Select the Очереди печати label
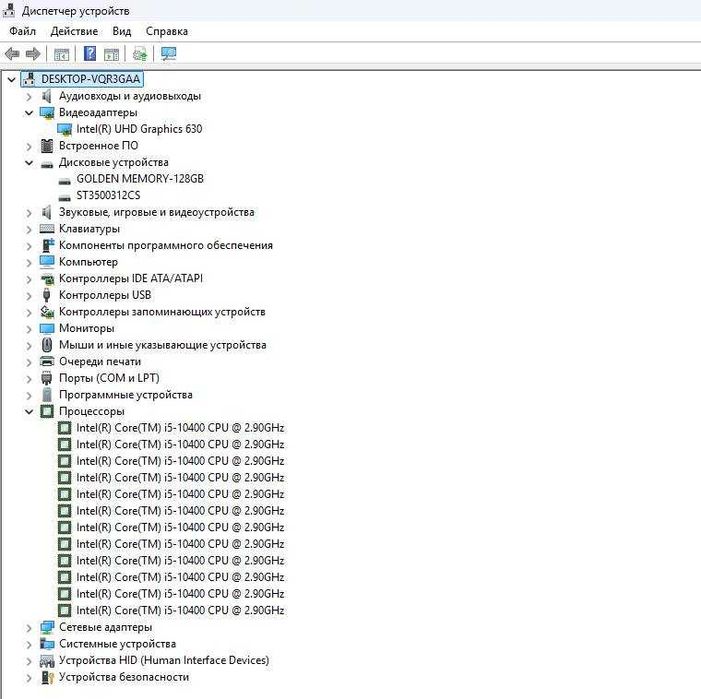Screen dimensions: 701x699 click(100, 361)
